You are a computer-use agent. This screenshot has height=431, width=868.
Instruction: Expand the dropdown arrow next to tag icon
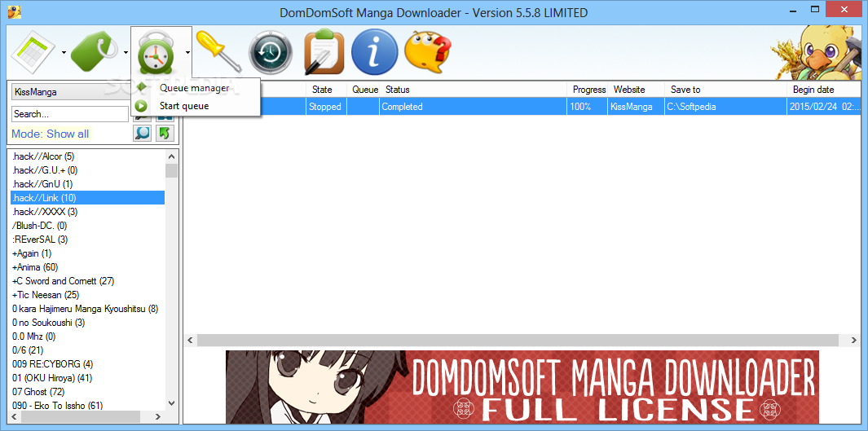(x=126, y=53)
